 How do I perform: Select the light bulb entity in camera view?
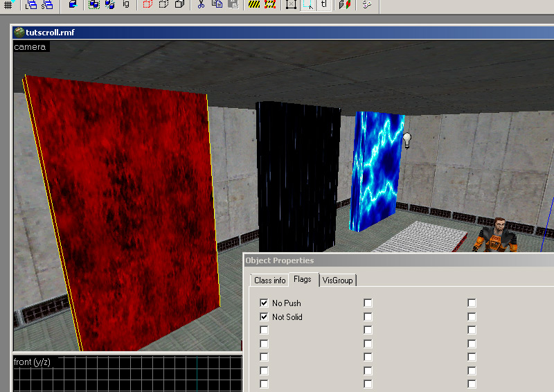[x=407, y=141]
